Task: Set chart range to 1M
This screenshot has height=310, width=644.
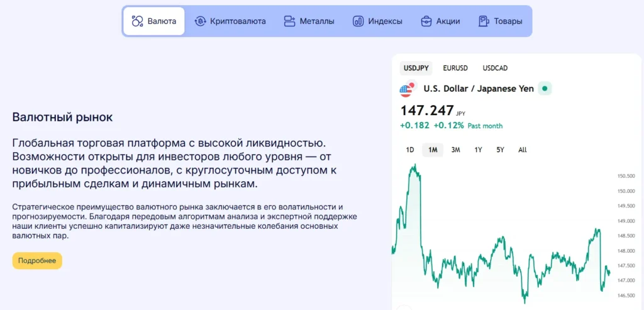Action: (433, 150)
